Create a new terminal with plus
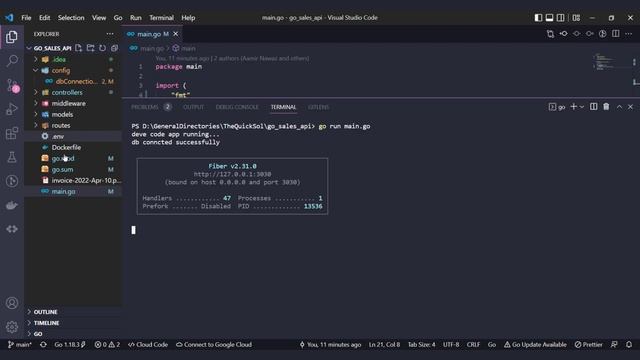Screen dimensions: 640x360 pyautogui.click(x=573, y=107)
